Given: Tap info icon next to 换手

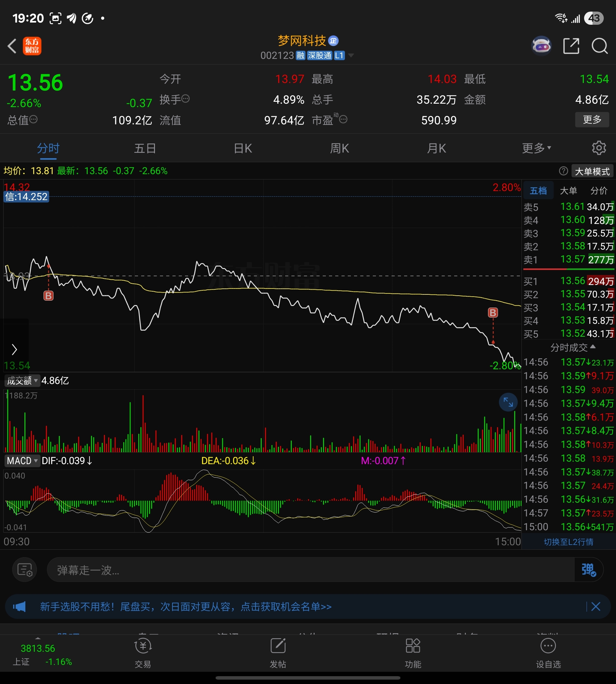Looking at the screenshot, I should click(186, 99).
